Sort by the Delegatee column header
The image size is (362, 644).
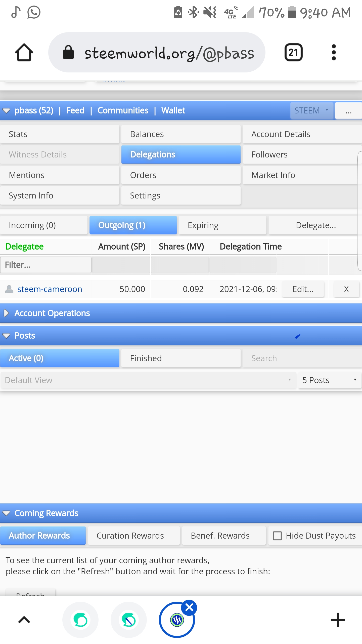point(24,247)
